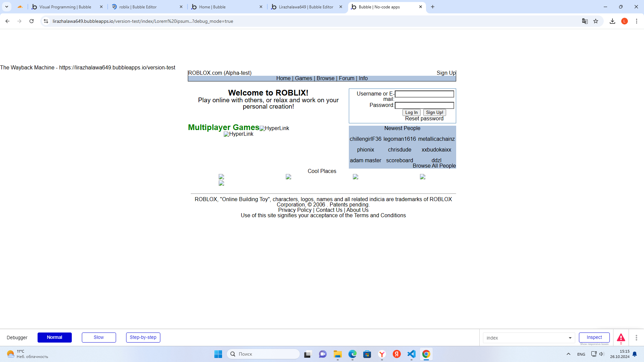The image size is (644, 362).
Task: Set debugger speed to Normal
Action: [54, 337]
